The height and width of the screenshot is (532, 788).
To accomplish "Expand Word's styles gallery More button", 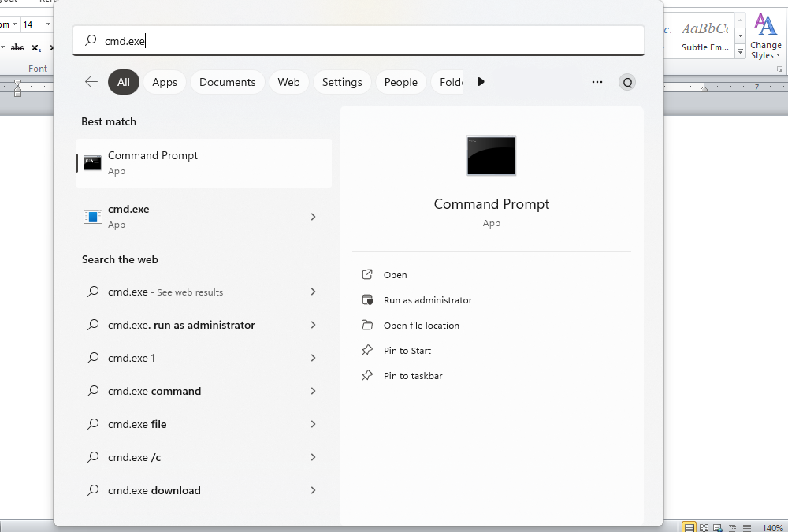I will (x=740, y=51).
